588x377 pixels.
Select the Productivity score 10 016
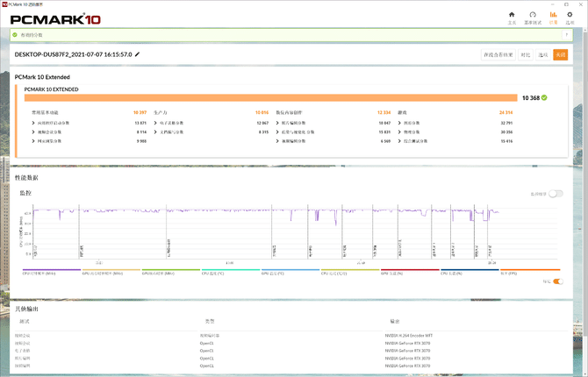pos(262,112)
